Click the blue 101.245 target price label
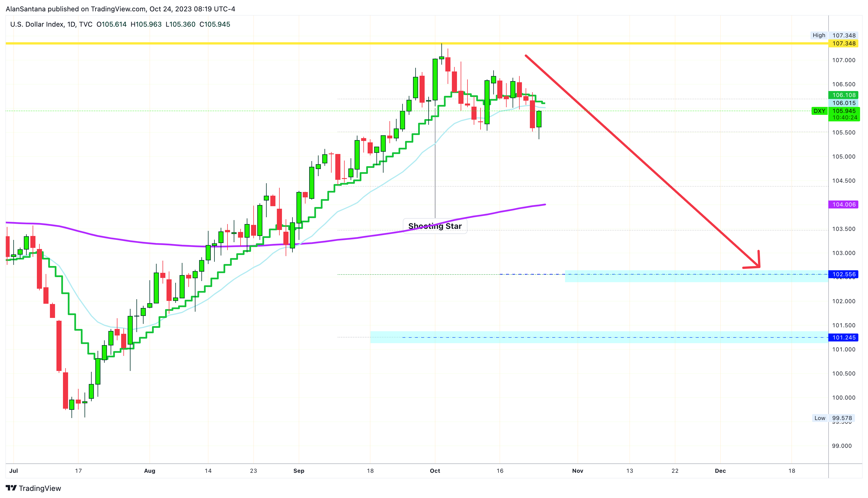Screen dimensions: 868x498 click(843, 337)
